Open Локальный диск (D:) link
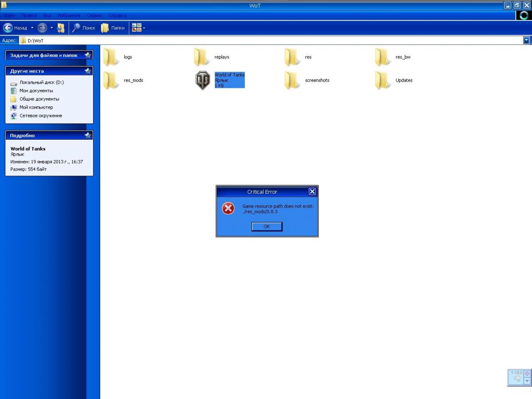Image resolution: width=532 pixels, height=399 pixels. tap(42, 82)
